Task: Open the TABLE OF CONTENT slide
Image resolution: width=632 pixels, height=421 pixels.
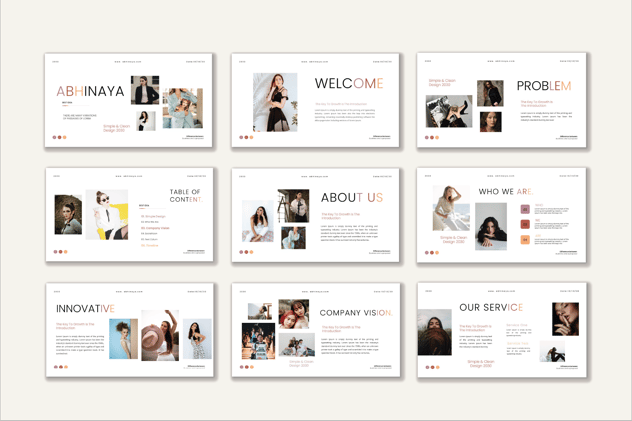Action: click(x=129, y=215)
